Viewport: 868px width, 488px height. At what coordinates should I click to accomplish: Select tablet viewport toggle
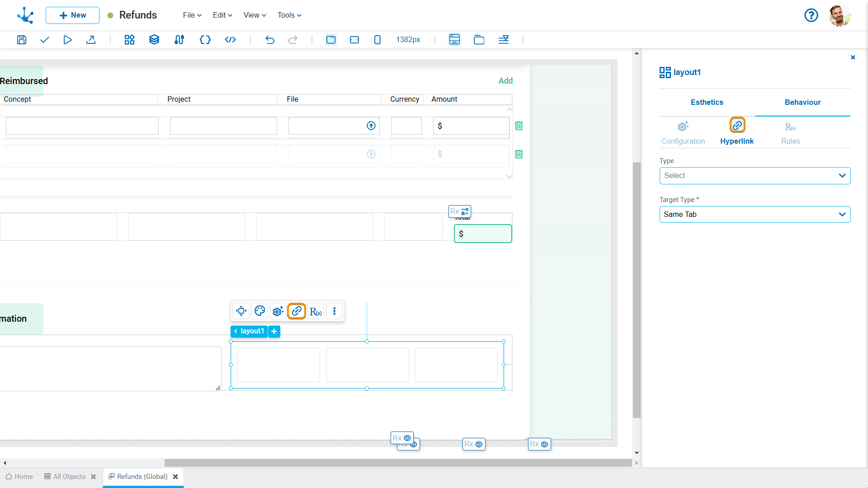pos(354,40)
